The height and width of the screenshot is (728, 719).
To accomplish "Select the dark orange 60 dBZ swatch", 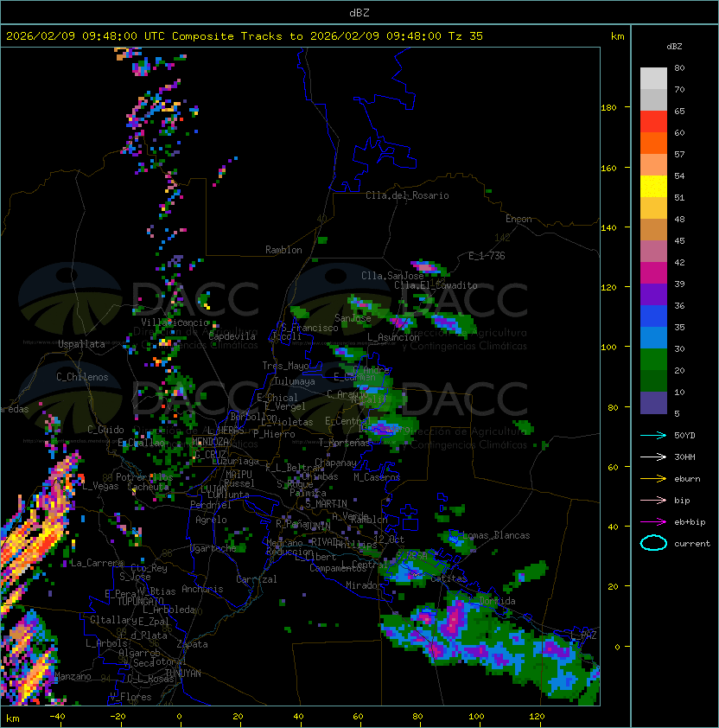I will [653, 143].
